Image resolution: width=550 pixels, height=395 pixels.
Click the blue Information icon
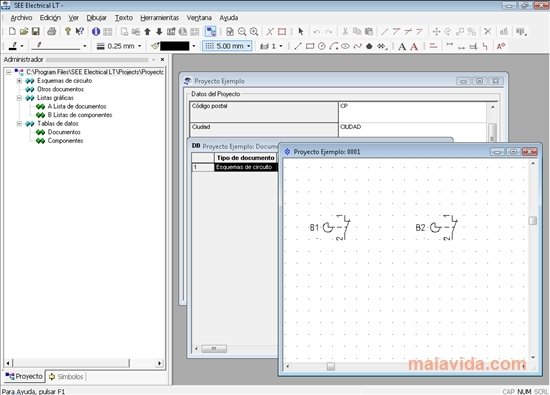96,32
